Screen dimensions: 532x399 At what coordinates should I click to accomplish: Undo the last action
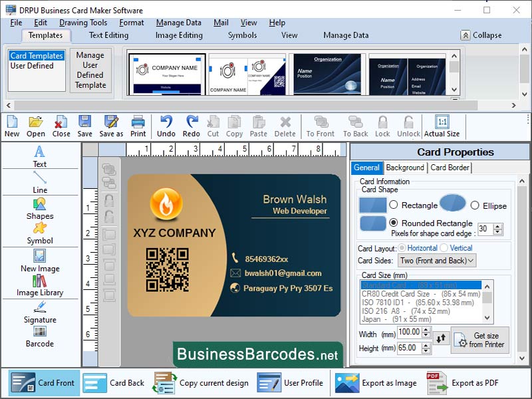[x=166, y=126]
